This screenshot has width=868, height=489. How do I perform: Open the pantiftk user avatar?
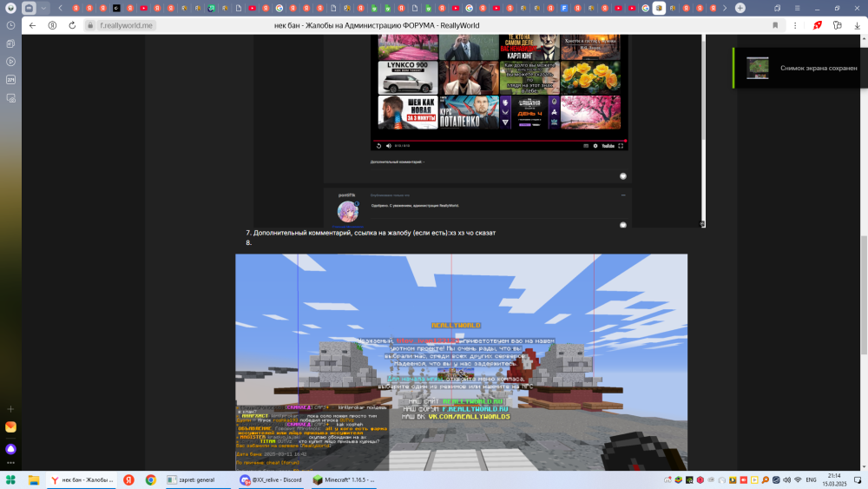(348, 212)
